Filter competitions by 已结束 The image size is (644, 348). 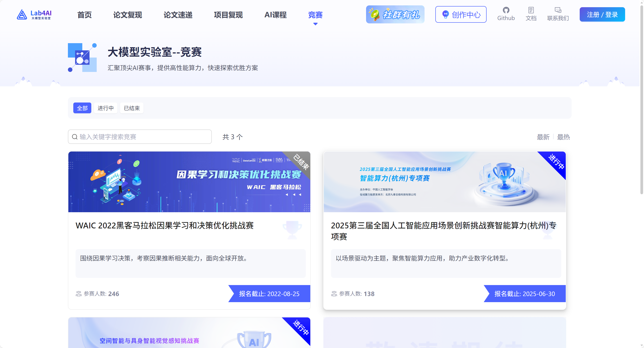(x=132, y=108)
